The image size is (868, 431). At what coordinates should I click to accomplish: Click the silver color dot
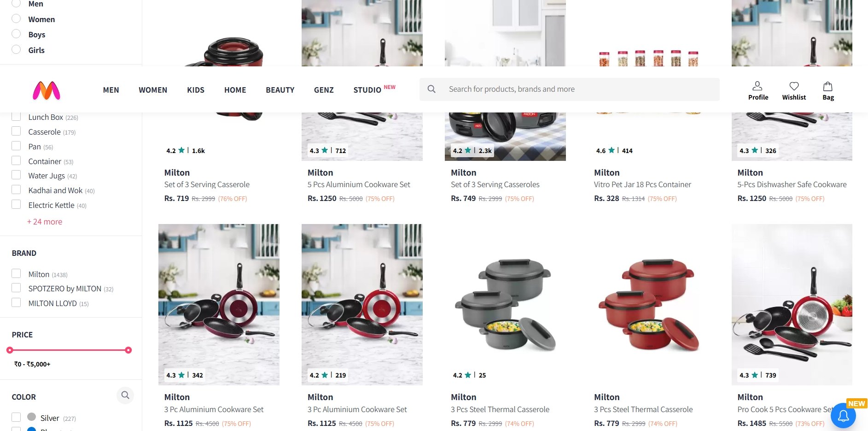click(x=31, y=417)
